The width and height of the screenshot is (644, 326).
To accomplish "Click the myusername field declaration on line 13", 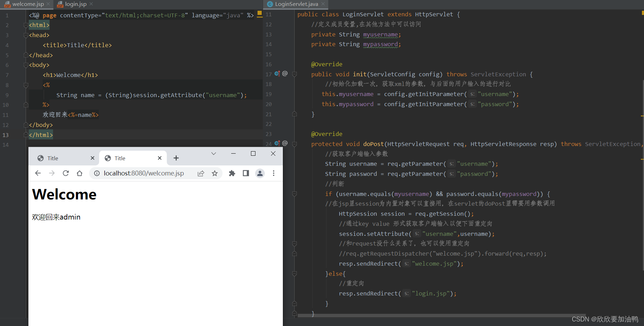I will pos(381,34).
